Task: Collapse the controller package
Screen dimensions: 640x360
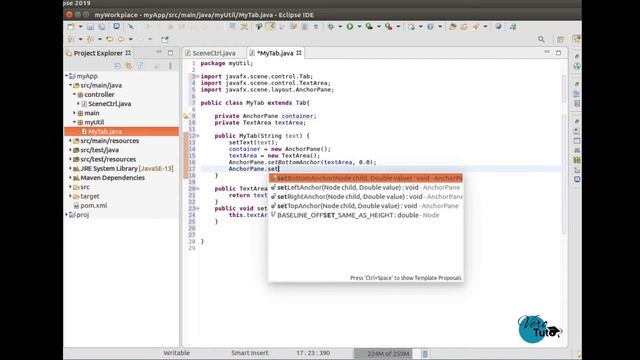Action: click(75, 94)
